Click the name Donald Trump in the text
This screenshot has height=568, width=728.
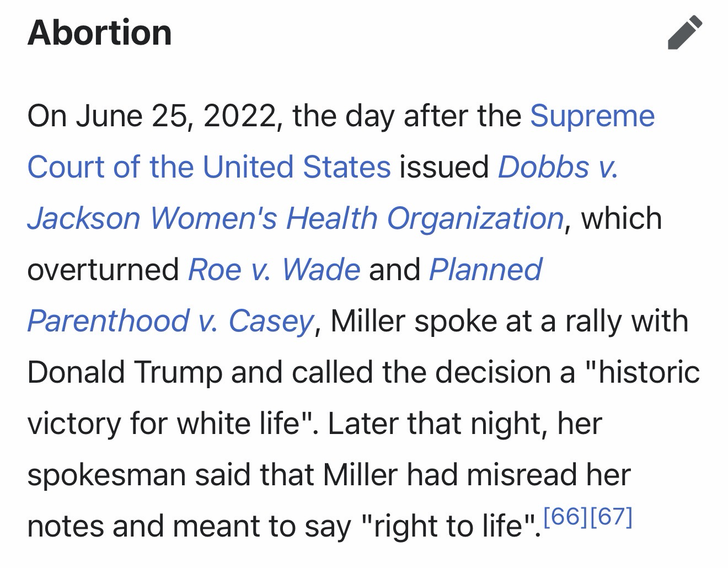(124, 372)
